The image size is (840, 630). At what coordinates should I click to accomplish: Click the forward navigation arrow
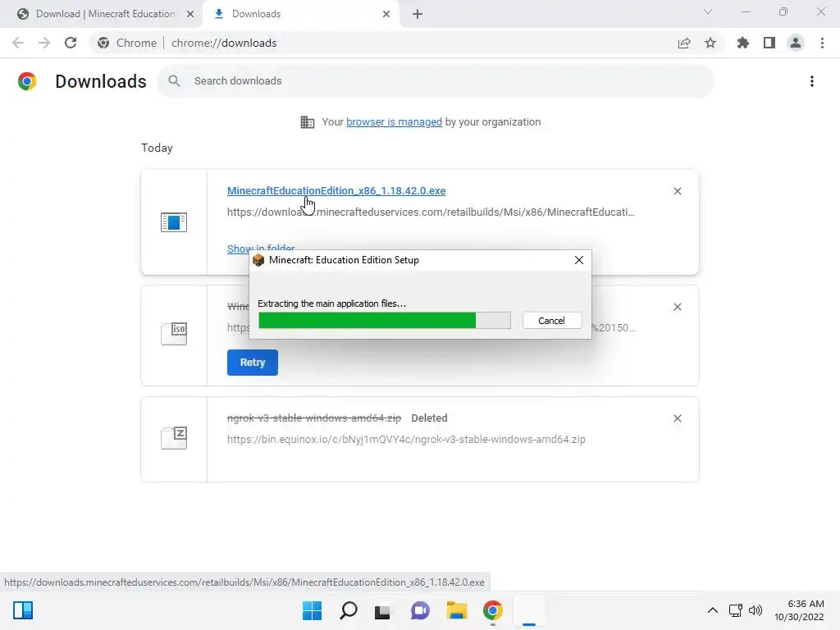click(x=44, y=43)
